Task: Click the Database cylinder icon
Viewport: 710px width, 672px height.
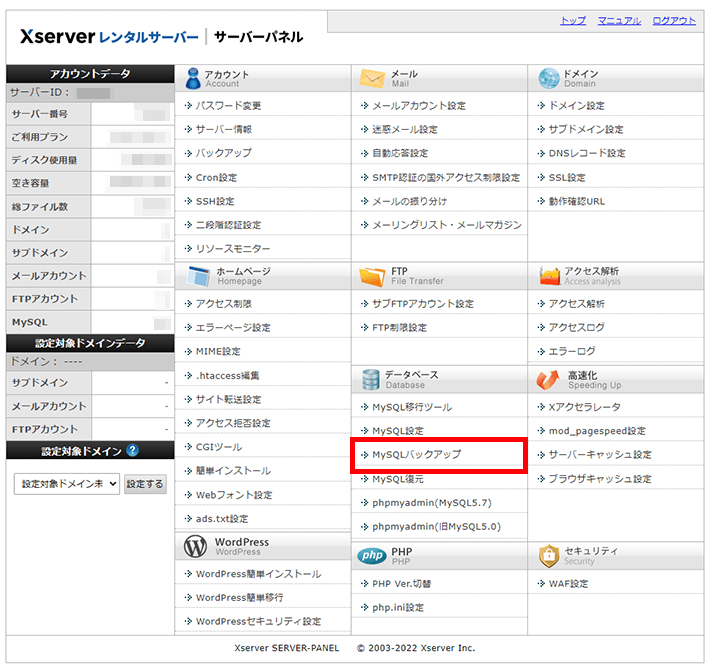Action: pos(371,379)
